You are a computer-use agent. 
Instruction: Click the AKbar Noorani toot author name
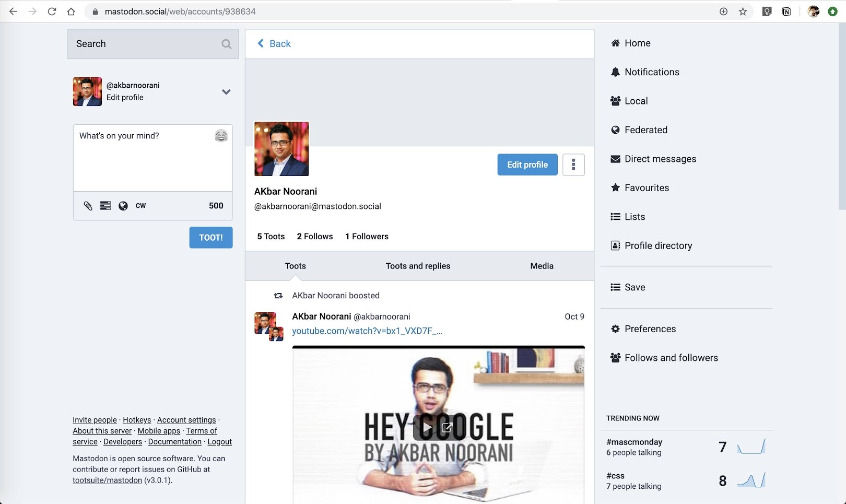click(322, 317)
